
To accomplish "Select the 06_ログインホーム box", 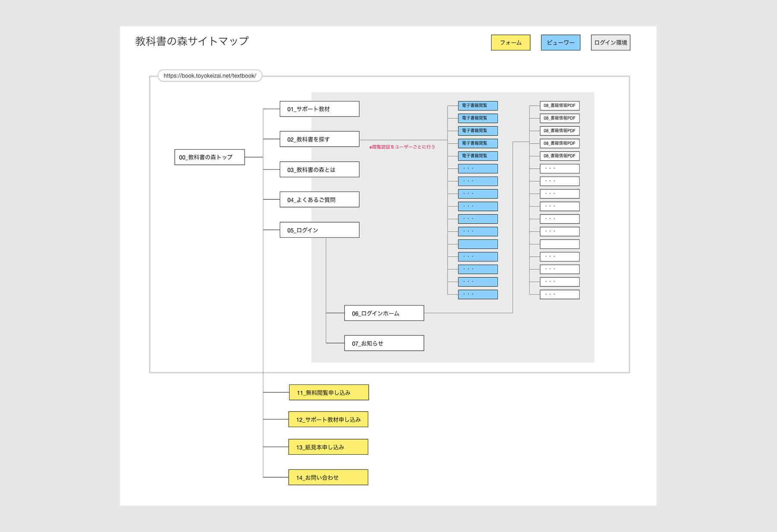I will 384,313.
